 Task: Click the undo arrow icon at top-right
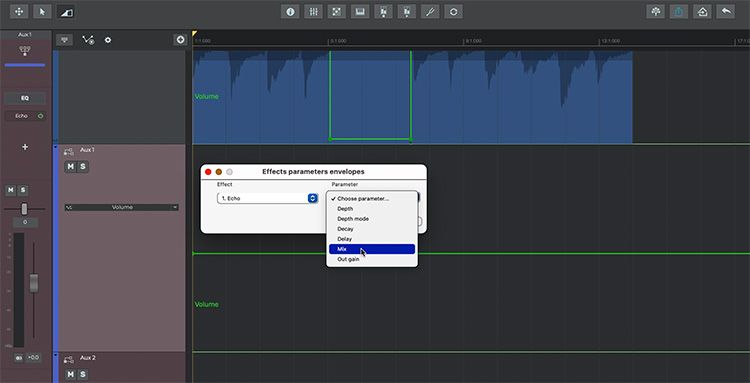[x=726, y=11]
